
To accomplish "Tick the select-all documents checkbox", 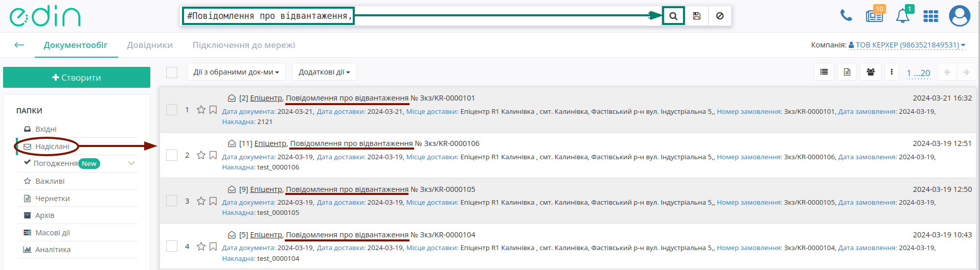I will (x=172, y=72).
